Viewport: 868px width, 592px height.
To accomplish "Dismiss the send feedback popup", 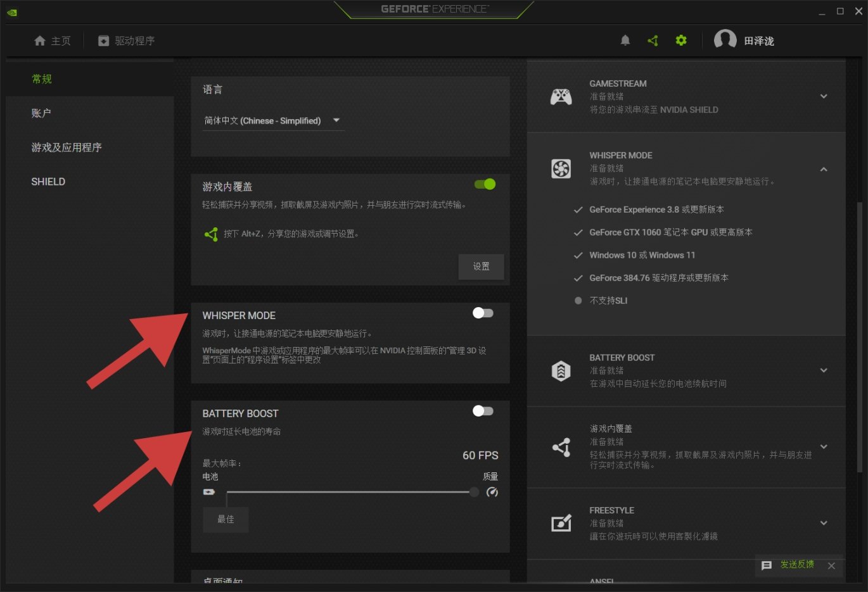I will click(x=831, y=565).
